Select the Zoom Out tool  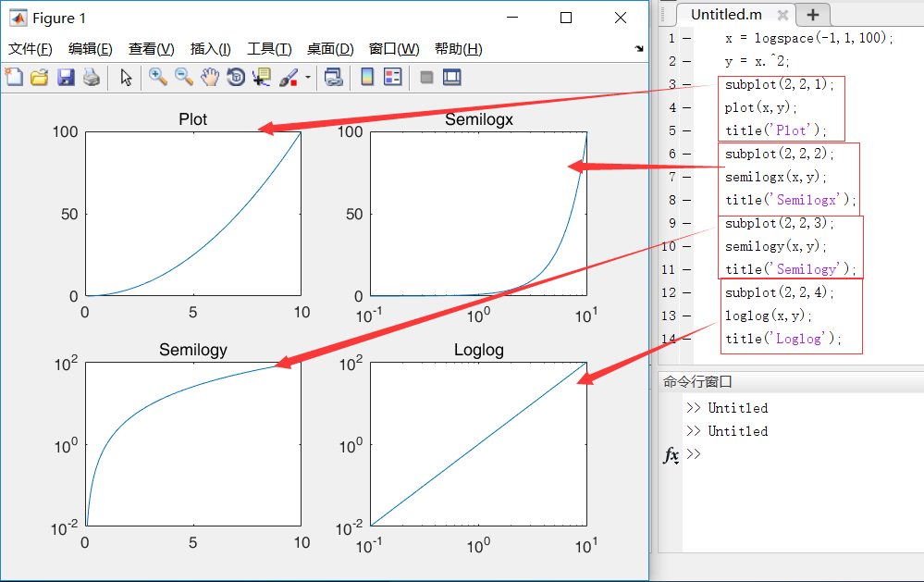click(182, 78)
